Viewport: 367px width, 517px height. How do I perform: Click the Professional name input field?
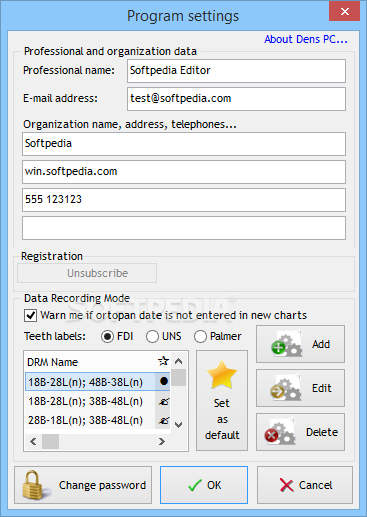236,71
